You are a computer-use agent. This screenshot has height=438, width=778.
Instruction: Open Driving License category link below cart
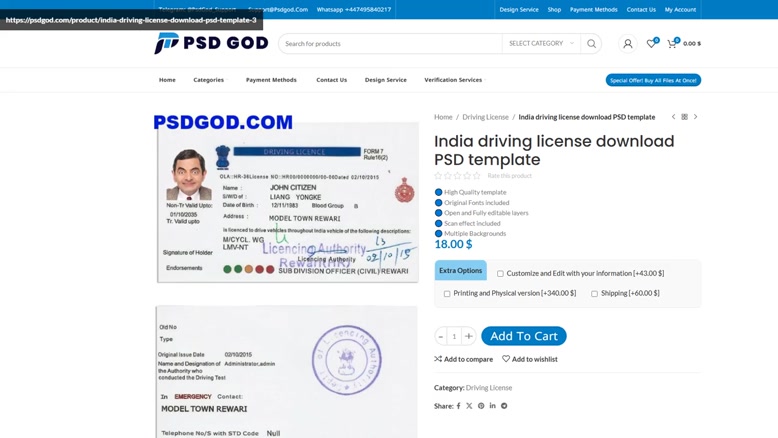[x=489, y=388]
